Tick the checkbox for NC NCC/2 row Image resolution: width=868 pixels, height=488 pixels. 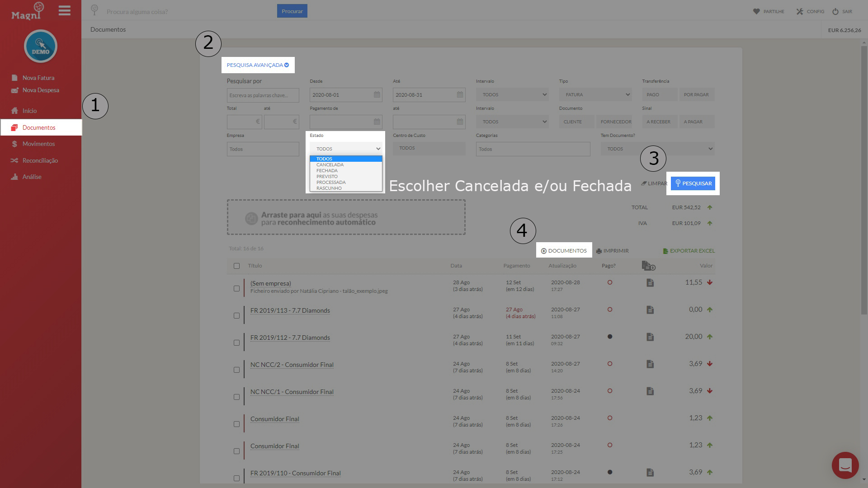[x=236, y=370]
